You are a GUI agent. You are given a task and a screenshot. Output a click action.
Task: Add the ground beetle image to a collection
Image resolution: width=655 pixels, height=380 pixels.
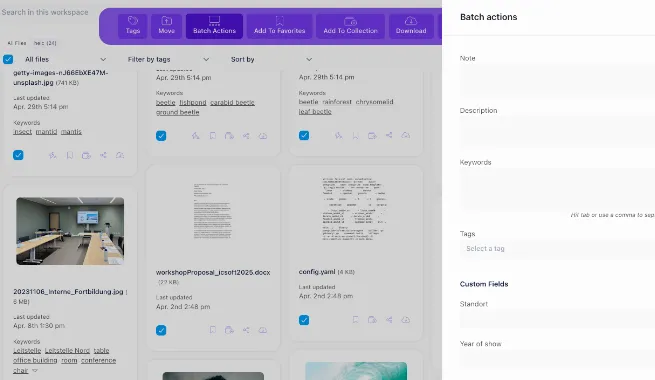click(x=229, y=136)
